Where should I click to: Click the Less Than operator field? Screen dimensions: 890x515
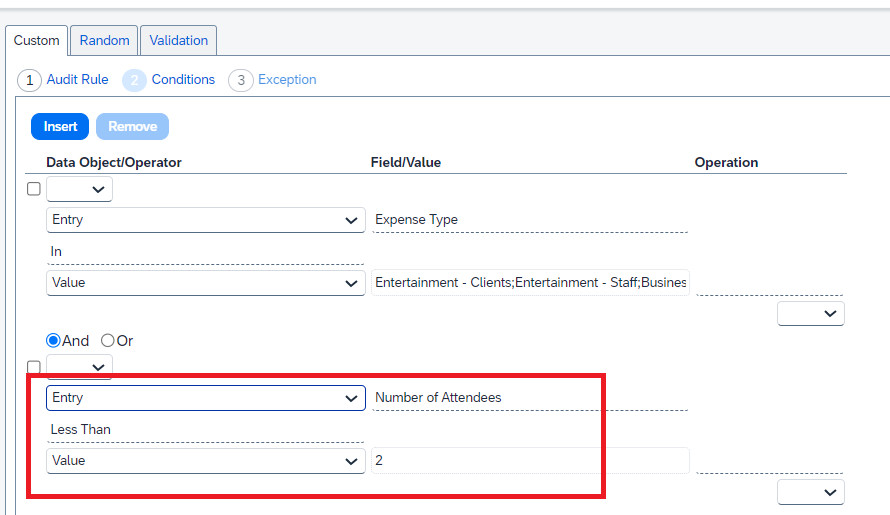point(205,430)
